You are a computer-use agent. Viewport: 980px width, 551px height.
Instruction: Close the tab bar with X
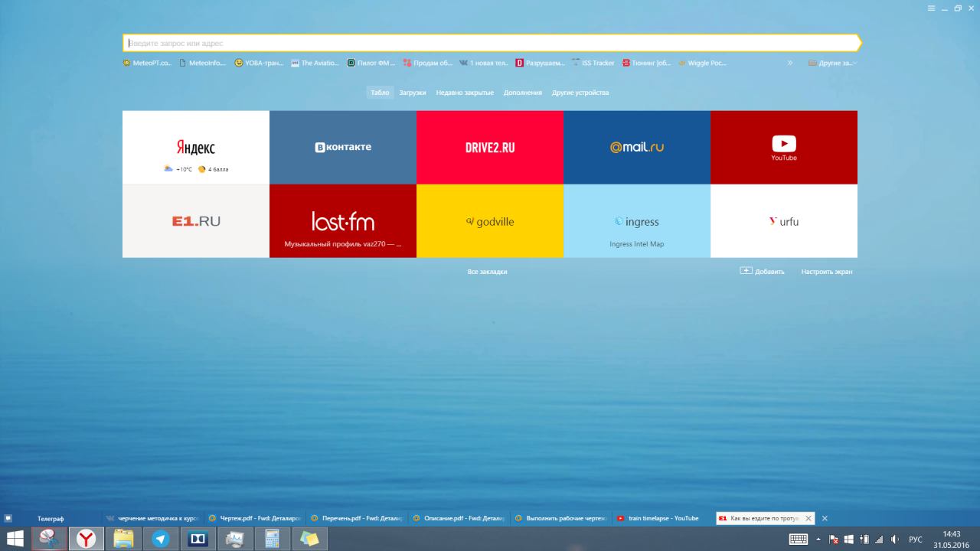[x=825, y=518]
